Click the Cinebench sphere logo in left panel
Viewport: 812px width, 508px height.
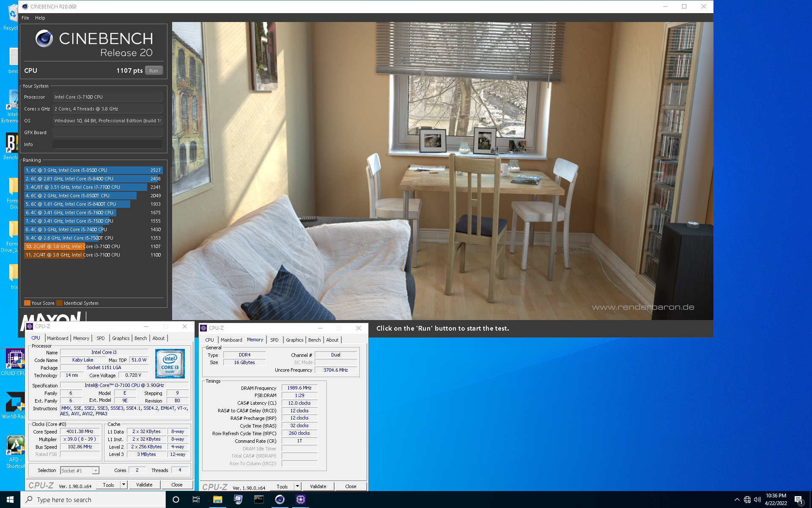(x=44, y=39)
